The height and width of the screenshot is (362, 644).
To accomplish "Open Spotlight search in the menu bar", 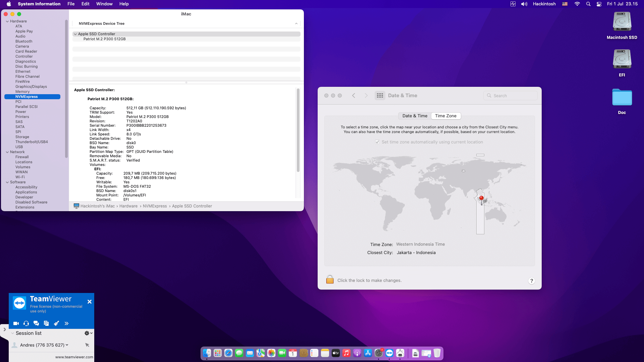I will pyautogui.click(x=588, y=4).
